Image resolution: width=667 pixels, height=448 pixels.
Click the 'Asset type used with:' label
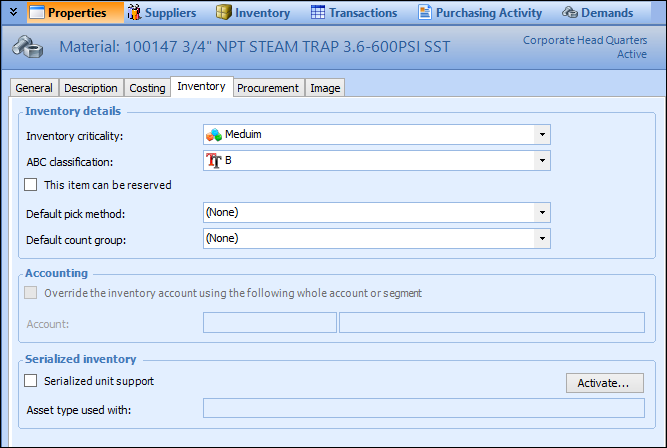click(x=79, y=410)
